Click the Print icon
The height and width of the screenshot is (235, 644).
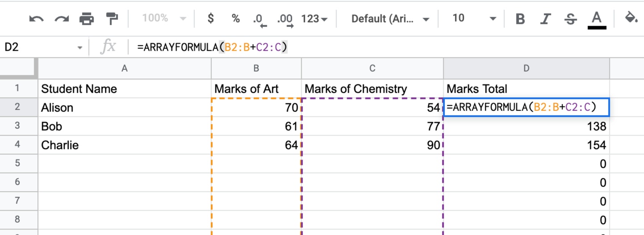click(87, 19)
